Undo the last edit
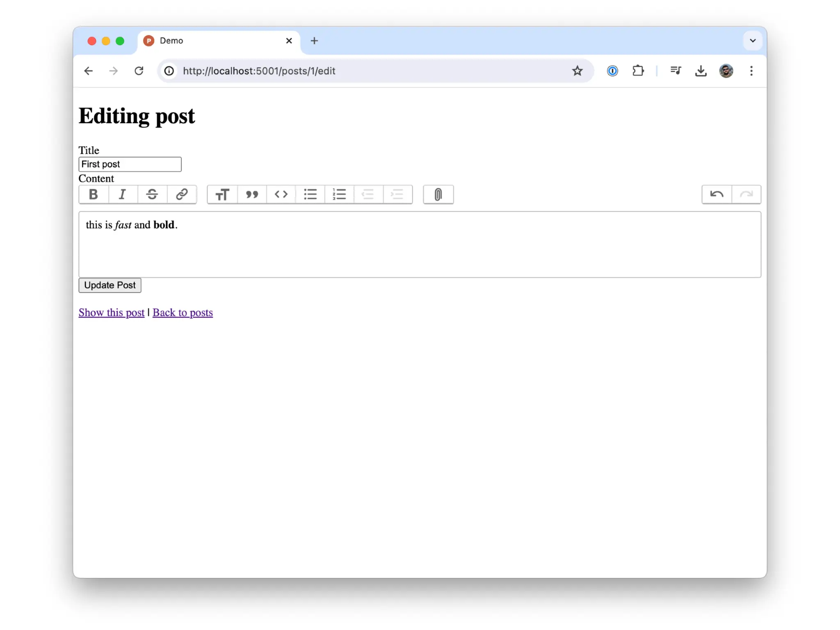The width and height of the screenshot is (840, 630). (717, 194)
